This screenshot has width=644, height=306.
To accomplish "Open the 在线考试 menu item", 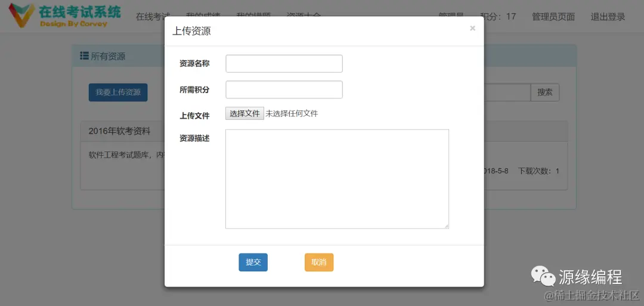I will point(153,17).
